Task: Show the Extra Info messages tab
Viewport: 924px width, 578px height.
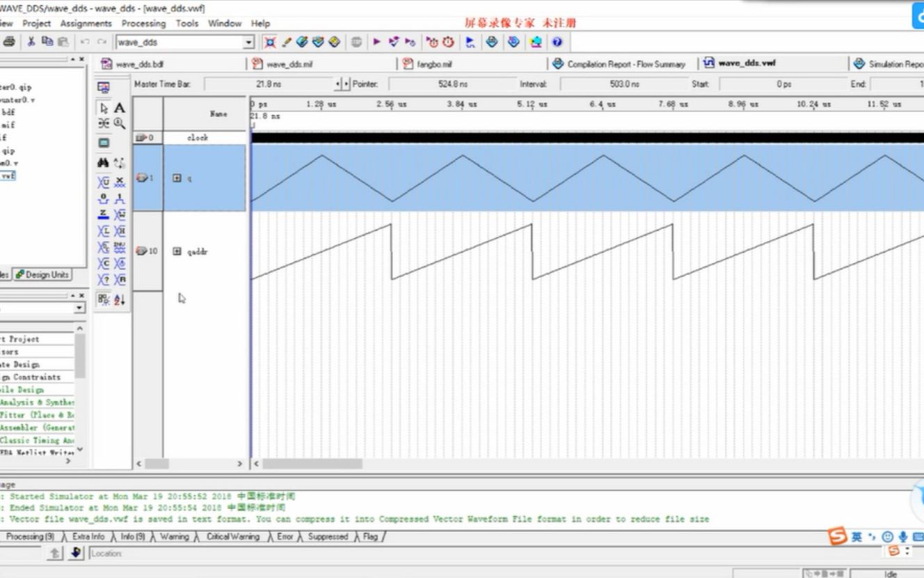Action: pos(88,536)
